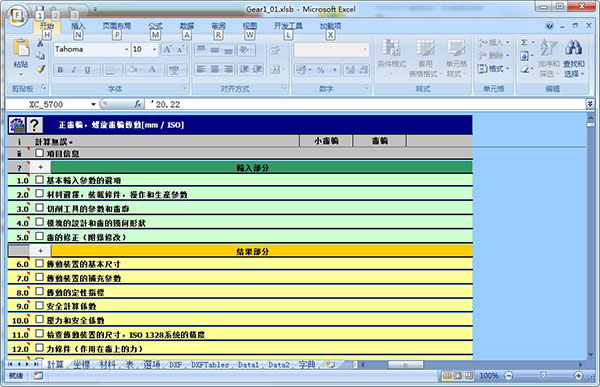Click the Zoom In plus button

[x=578, y=376]
